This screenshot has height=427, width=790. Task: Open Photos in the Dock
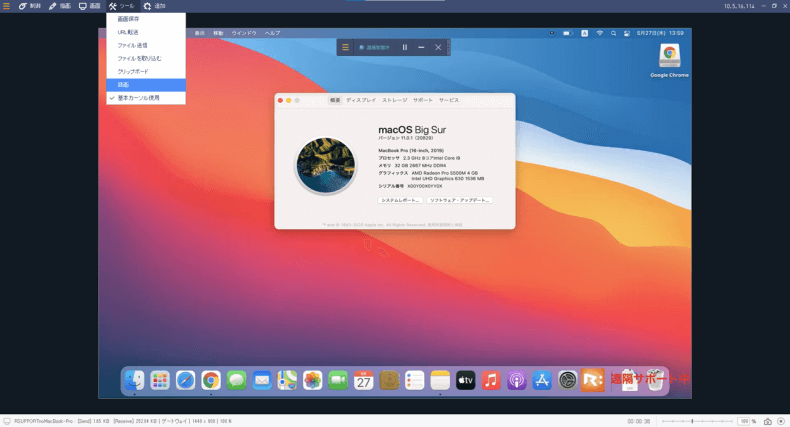[x=312, y=381]
